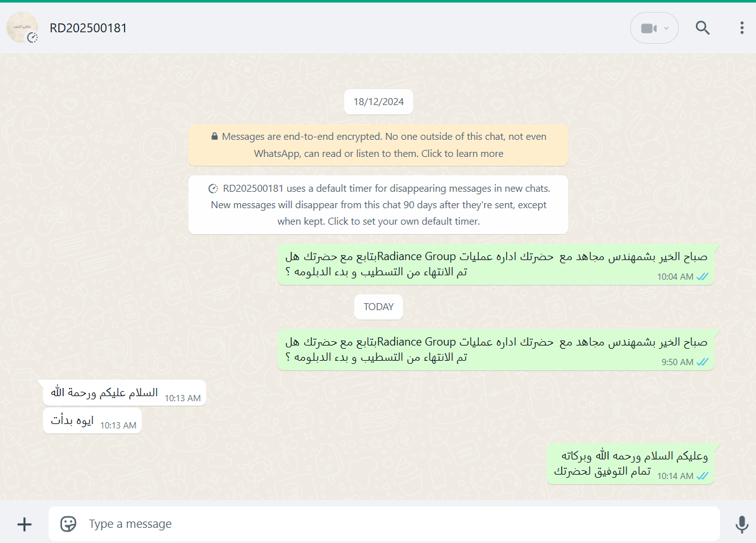Focus the Type a message field

(384, 524)
